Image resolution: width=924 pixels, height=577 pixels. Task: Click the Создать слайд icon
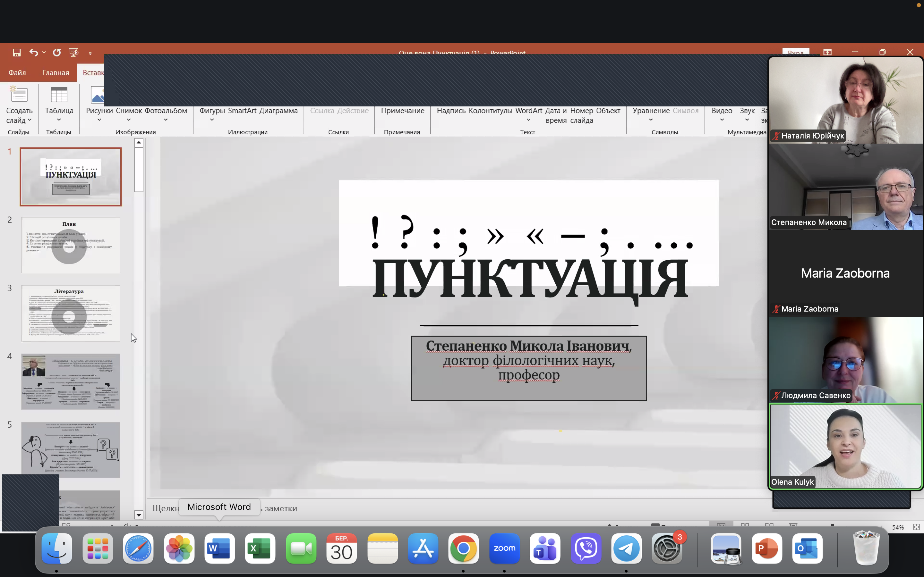point(19,96)
